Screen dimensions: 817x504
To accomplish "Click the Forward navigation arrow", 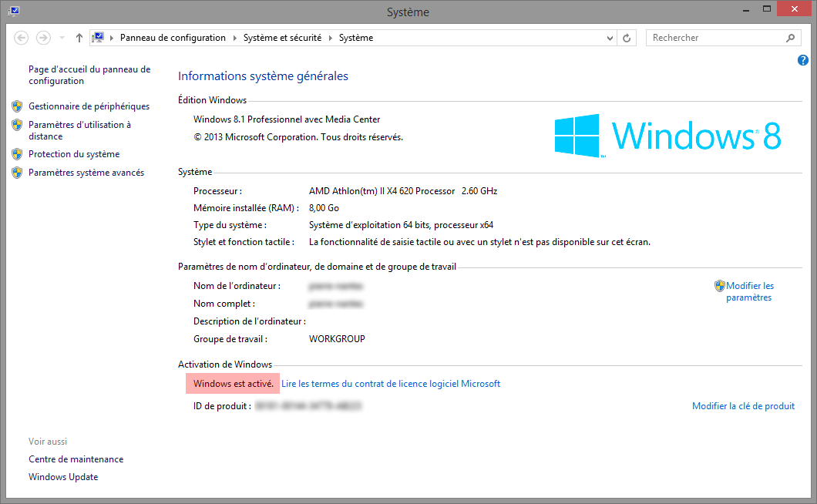I will 43,38.
